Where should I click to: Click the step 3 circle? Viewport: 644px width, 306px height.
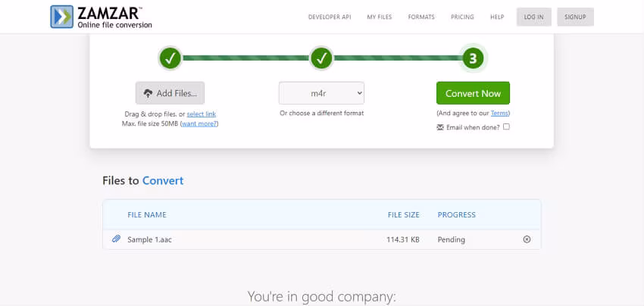pos(473,59)
